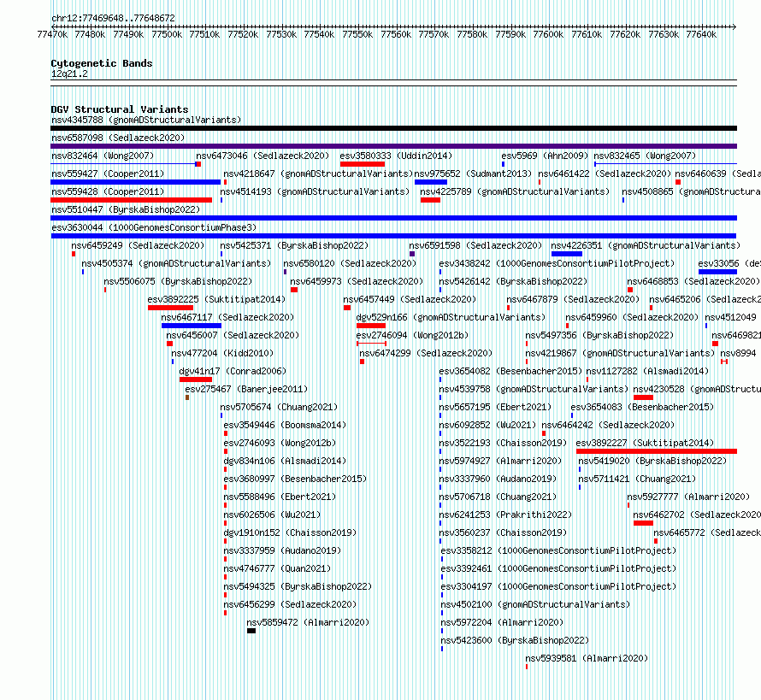Select nsv6473046 (Sedlazeck2020) label

pos(263,156)
